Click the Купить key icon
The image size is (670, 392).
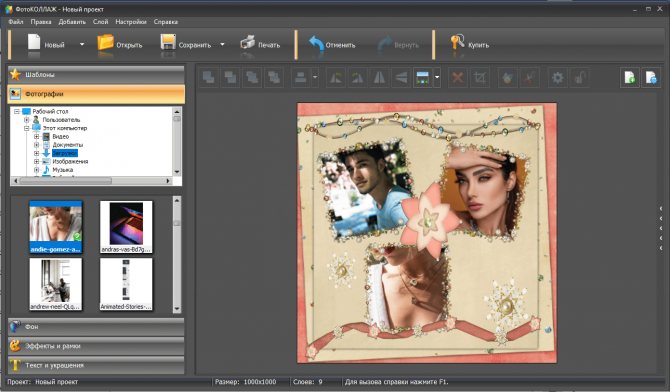point(457,44)
